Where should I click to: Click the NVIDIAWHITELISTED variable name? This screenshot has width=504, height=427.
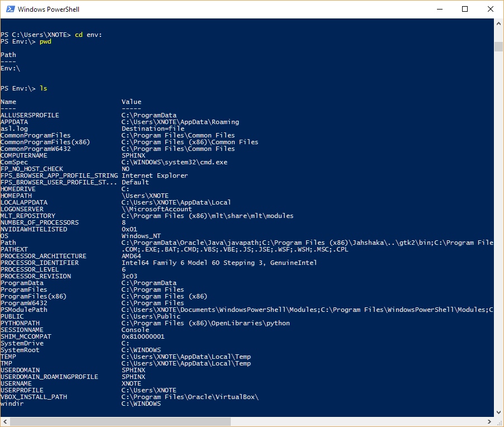34,229
